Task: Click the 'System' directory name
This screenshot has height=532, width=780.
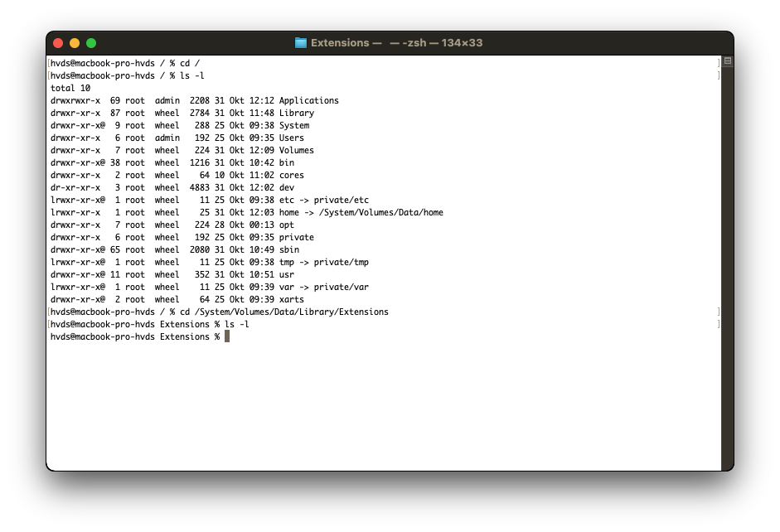Action: click(x=294, y=125)
